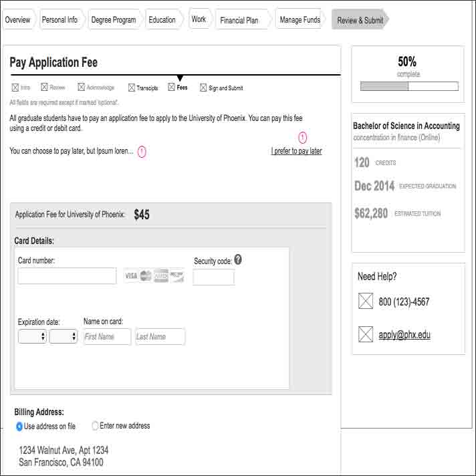Select the MasterCard card logo

pos(146,275)
